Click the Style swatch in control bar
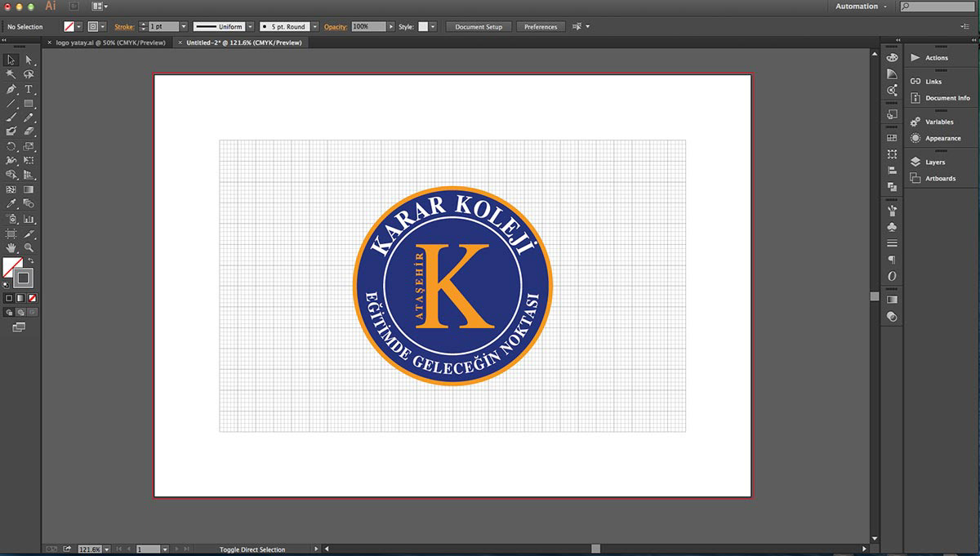Viewport: 980px width, 556px height. [x=423, y=27]
